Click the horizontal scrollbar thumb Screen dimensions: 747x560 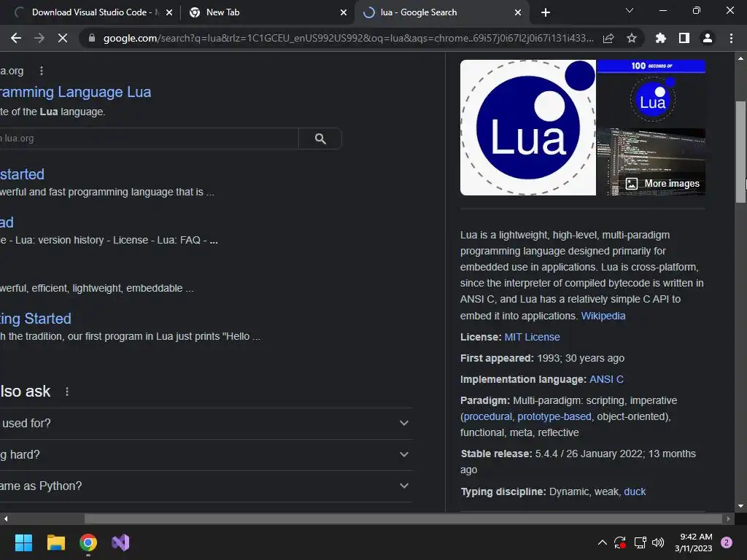403,518
